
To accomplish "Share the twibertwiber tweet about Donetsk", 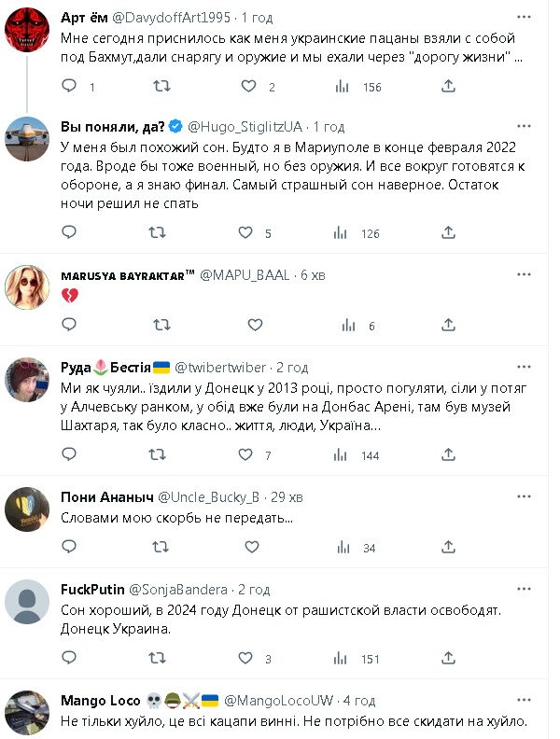I will pos(449,454).
